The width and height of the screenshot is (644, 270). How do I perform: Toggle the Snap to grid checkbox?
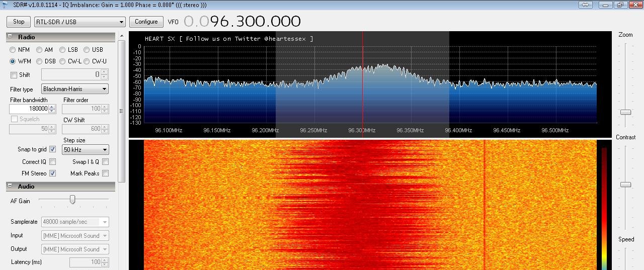coord(52,149)
